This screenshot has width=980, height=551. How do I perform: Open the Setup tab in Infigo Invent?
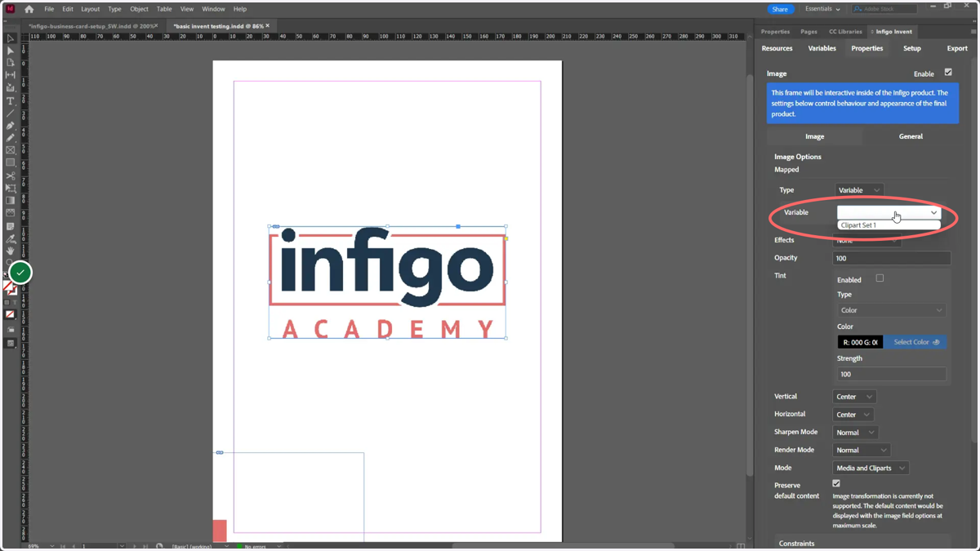click(912, 48)
